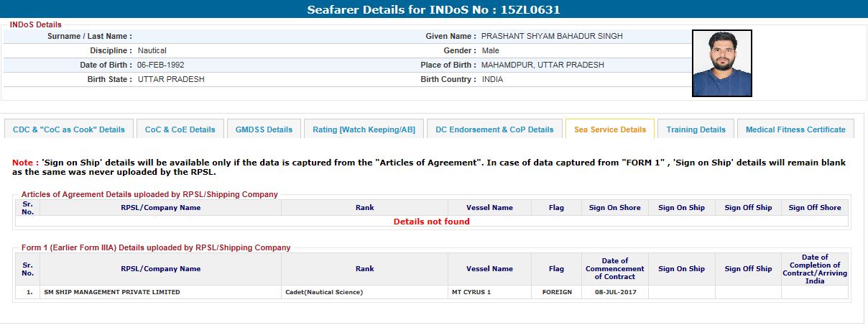Click birth country value INDIA

tap(492, 79)
